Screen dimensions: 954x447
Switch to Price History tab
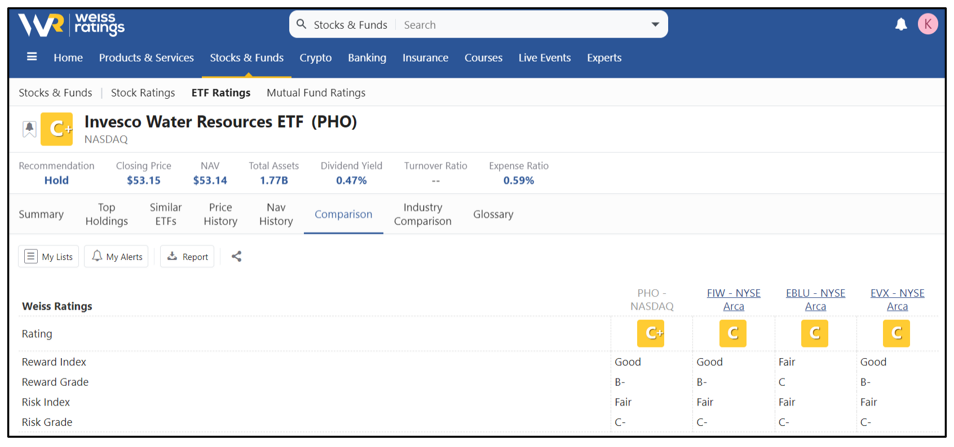[220, 214]
